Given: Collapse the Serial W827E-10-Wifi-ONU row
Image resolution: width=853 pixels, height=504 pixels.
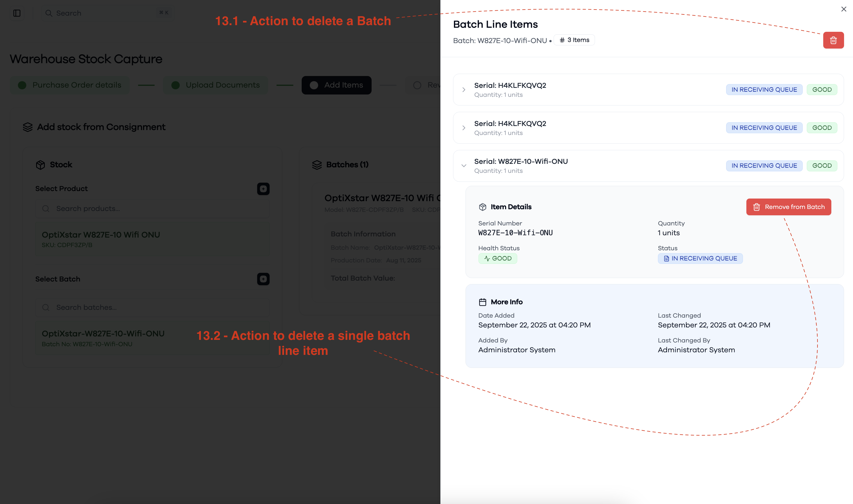Looking at the screenshot, I should (463, 166).
